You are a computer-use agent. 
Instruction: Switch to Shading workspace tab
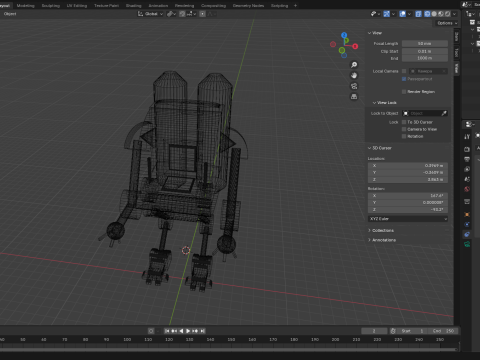133,6
